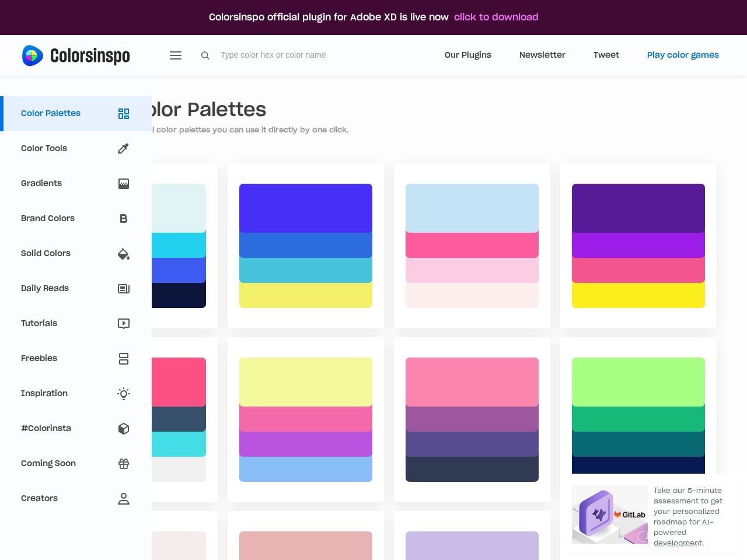Open Gradients sidebar item
Screen dimensions: 747x560
(76, 184)
